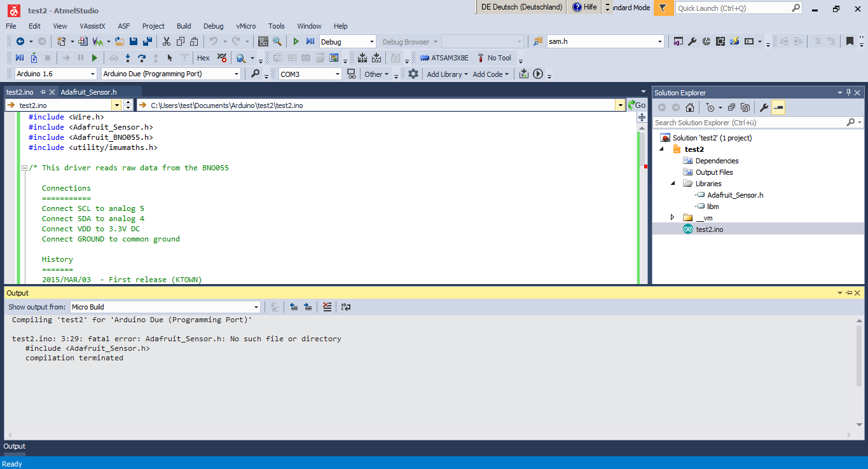The width and height of the screenshot is (868, 469).
Task: Select test2.ino in Solution Explorer
Action: (709, 229)
